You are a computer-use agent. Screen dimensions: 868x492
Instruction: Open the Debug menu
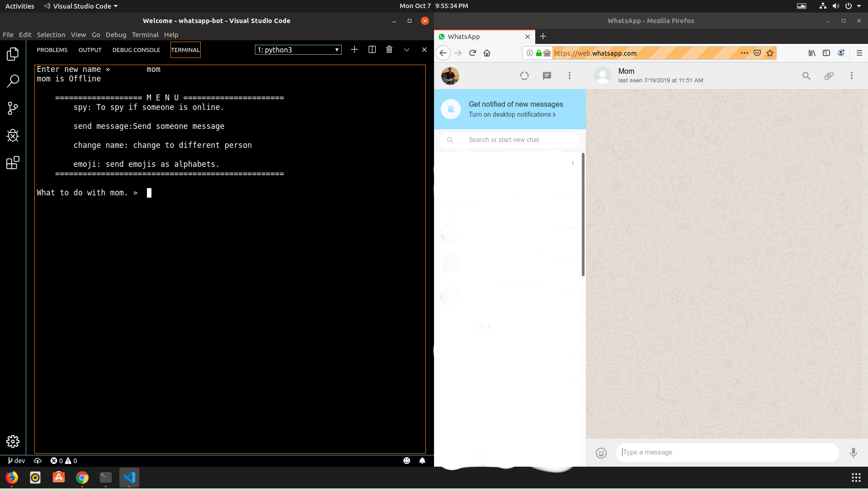tap(116, 35)
